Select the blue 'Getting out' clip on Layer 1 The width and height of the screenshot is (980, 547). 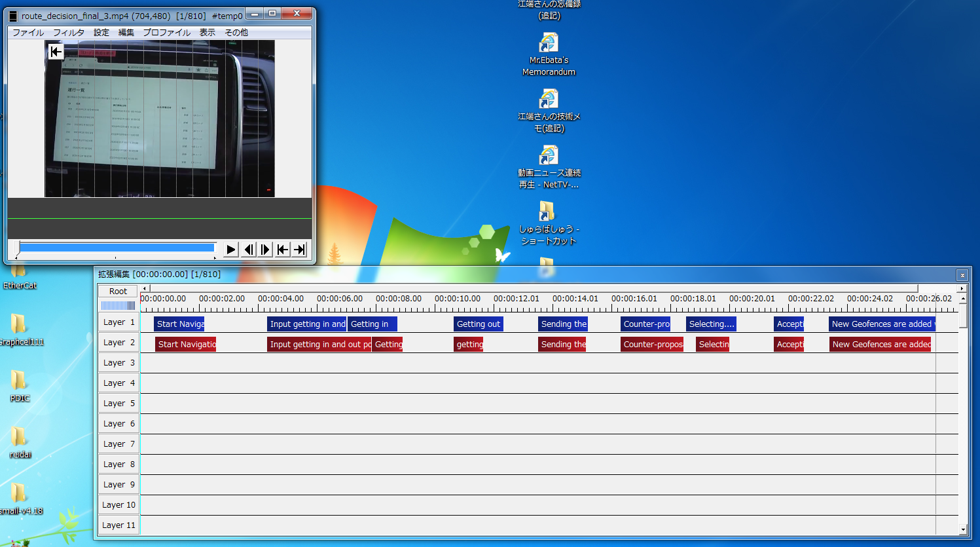478,324
